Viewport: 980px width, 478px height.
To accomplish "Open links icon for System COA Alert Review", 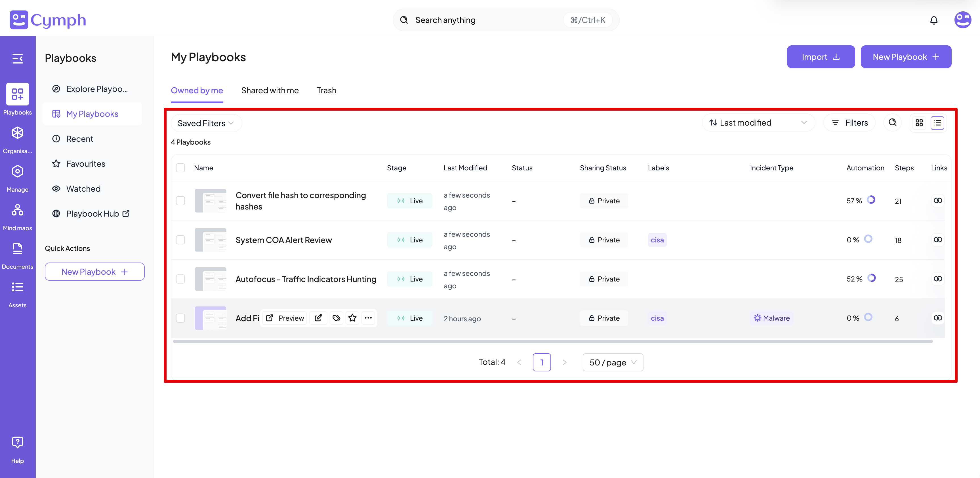I will point(937,240).
